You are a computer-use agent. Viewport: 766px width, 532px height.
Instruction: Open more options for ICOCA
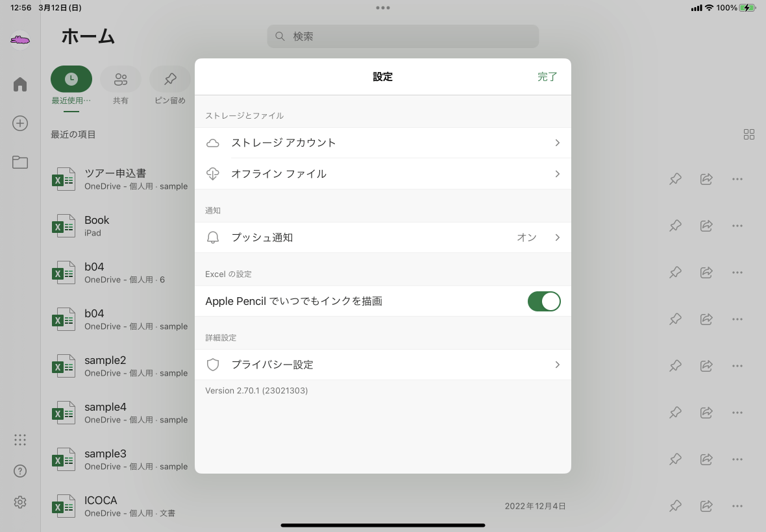[x=737, y=506]
